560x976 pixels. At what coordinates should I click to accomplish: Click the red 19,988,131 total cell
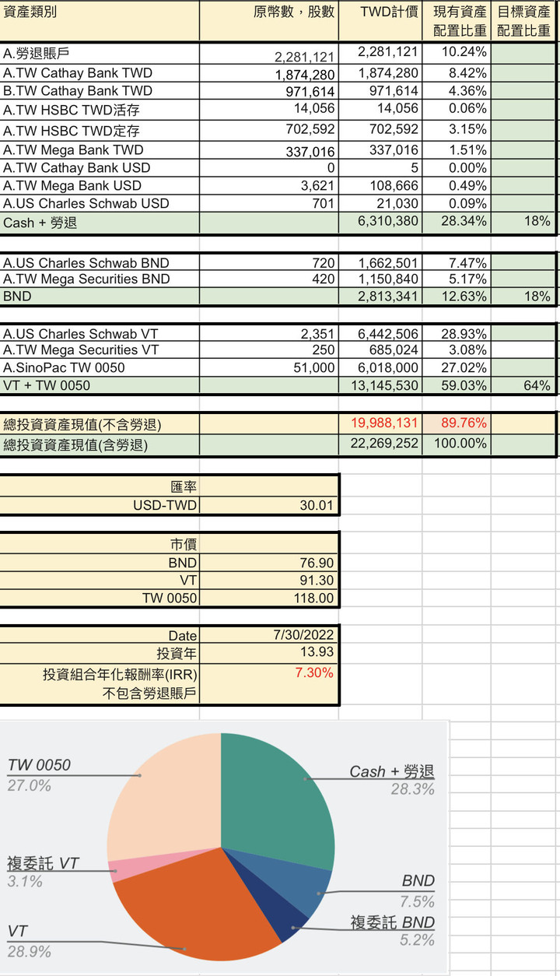tap(380, 424)
